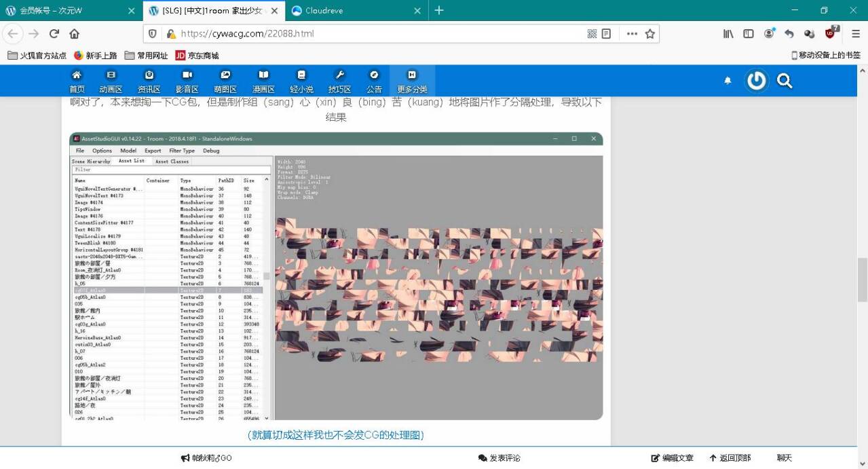Open the Firefox library
Image resolution: width=868 pixels, height=469 pixels.
point(728,34)
